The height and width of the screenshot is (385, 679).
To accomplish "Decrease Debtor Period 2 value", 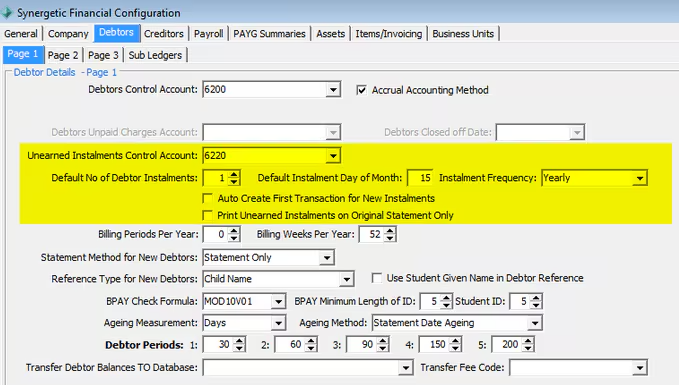I will coord(311,348).
